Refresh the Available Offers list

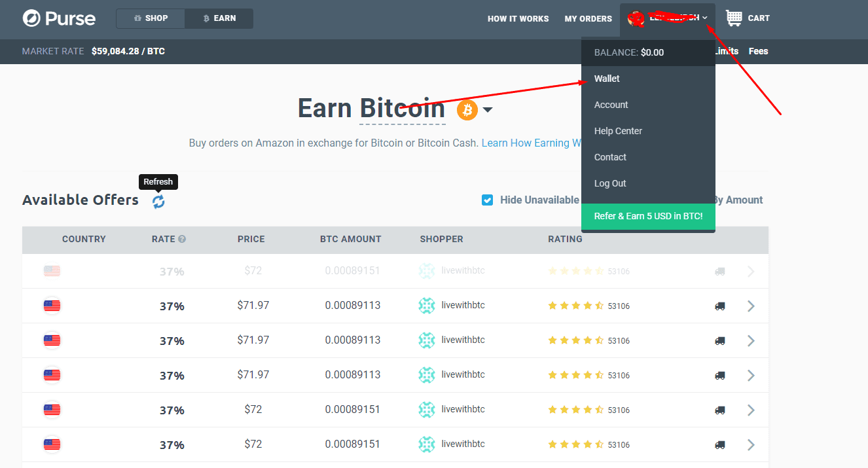pos(158,202)
